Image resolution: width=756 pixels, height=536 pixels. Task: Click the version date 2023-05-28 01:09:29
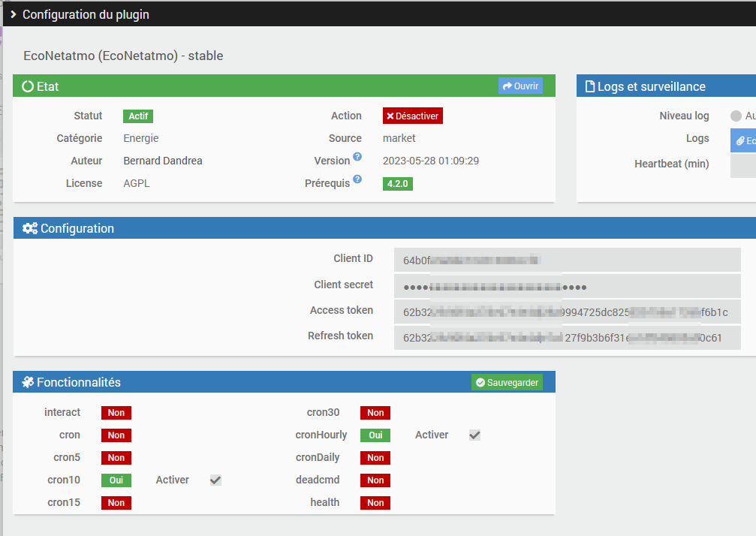click(431, 161)
